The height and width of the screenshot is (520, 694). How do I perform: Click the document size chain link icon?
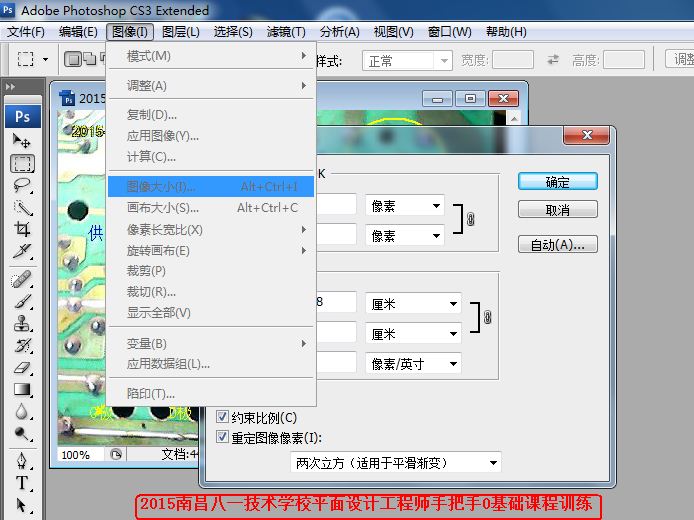[x=487, y=317]
